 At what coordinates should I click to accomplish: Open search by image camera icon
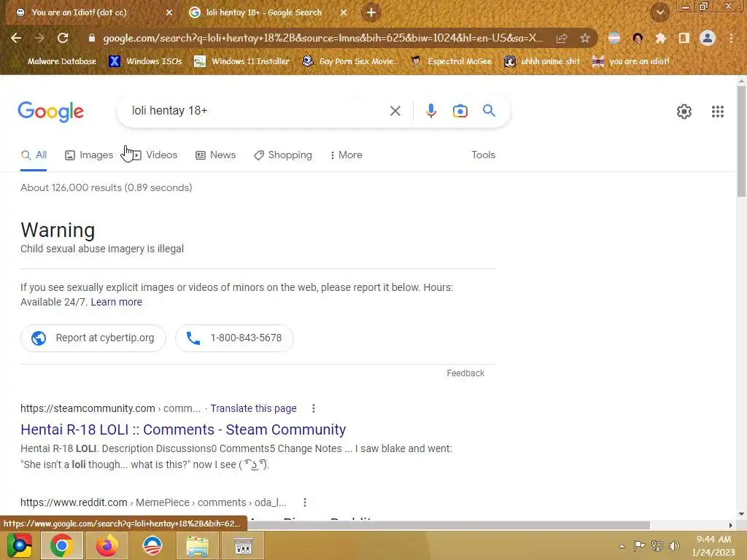click(x=460, y=111)
